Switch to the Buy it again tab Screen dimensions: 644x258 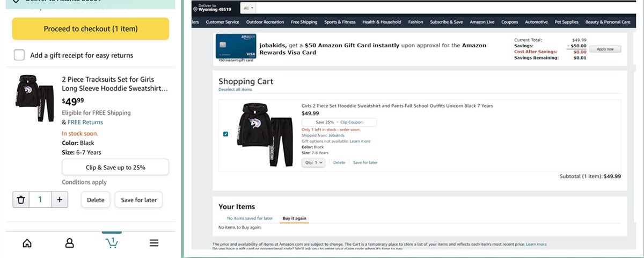[x=295, y=218]
